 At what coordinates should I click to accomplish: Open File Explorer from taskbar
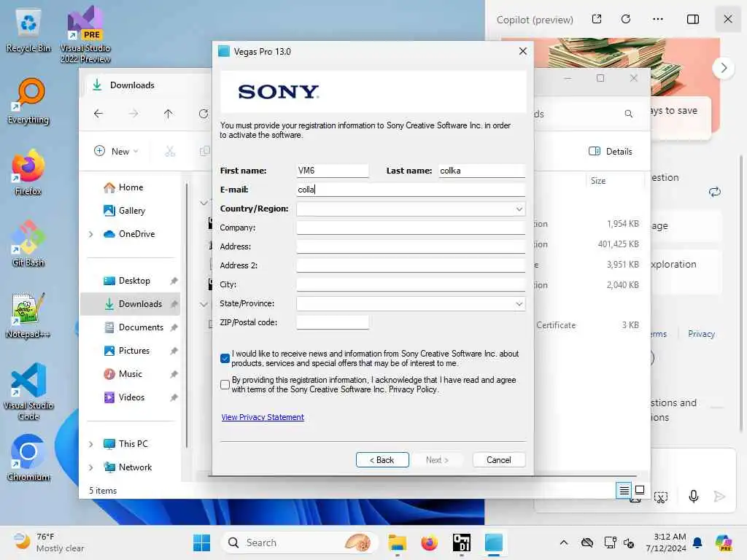point(397,542)
